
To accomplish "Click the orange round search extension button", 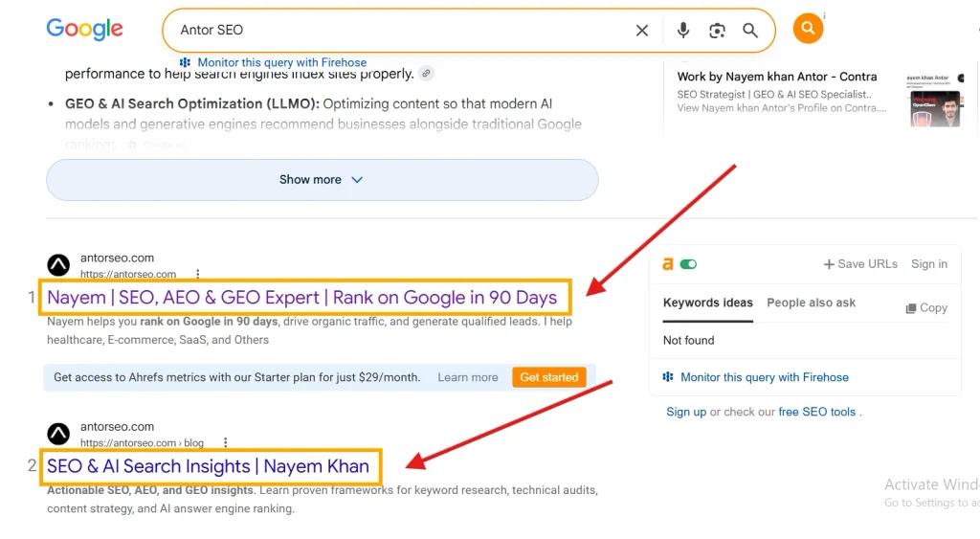I will (x=808, y=29).
